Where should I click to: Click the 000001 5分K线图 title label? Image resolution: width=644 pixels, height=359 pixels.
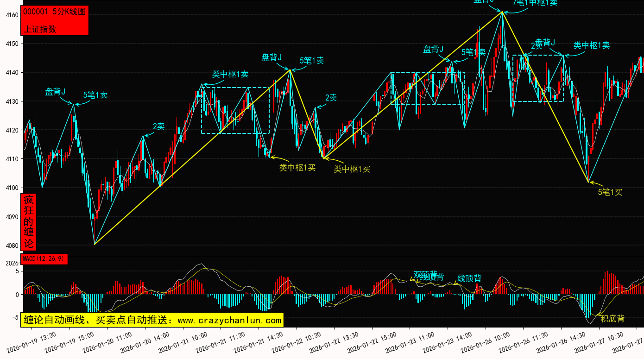tap(55, 12)
